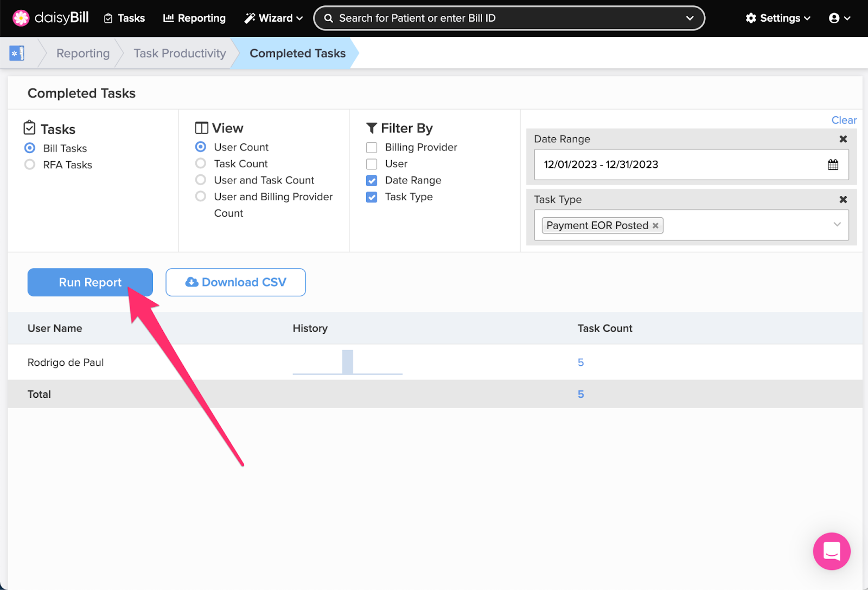Click the Rodrigo de Paul name cell
The image size is (868, 590).
66,362
